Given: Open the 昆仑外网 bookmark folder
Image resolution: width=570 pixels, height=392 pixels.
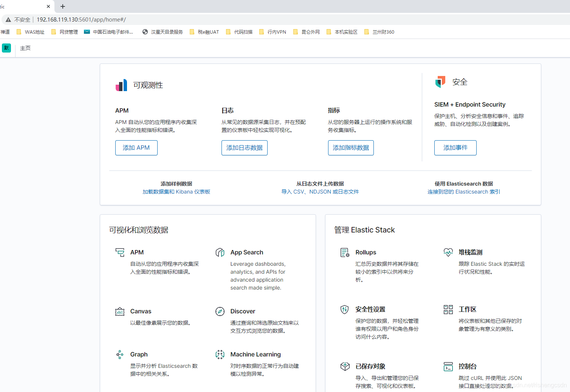Looking at the screenshot, I should tap(307, 32).
